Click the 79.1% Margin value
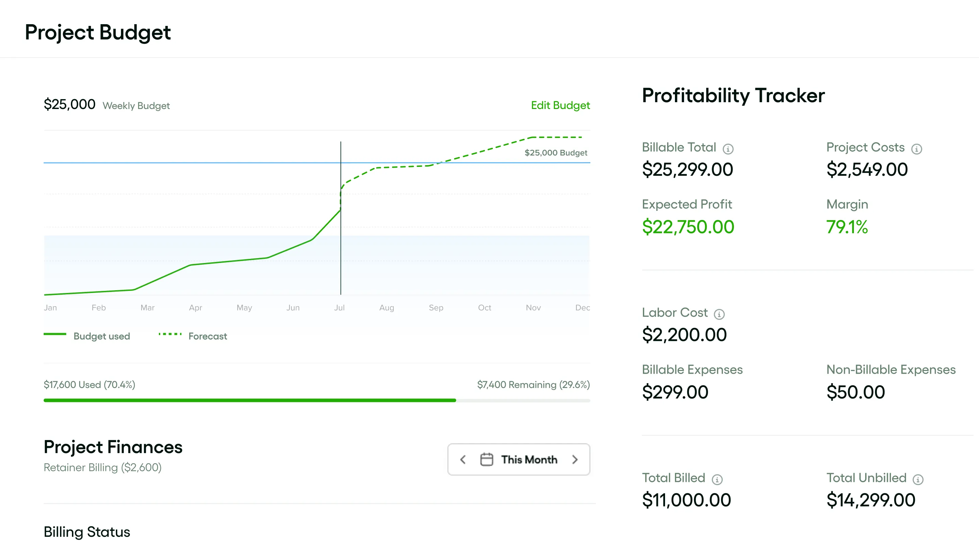The image size is (979, 560). click(847, 227)
